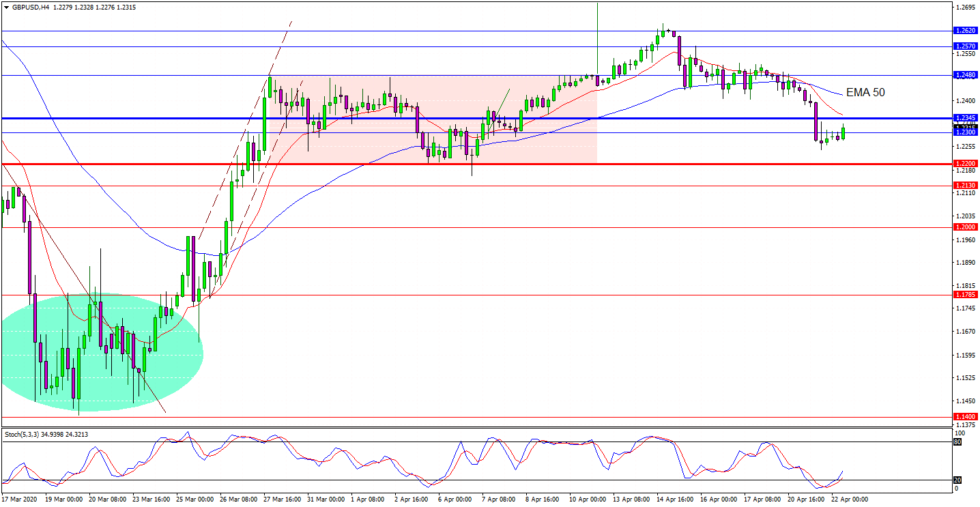This screenshot has height=507, width=980.
Task: Click the 1.2255 price axis value
Action: 966,147
